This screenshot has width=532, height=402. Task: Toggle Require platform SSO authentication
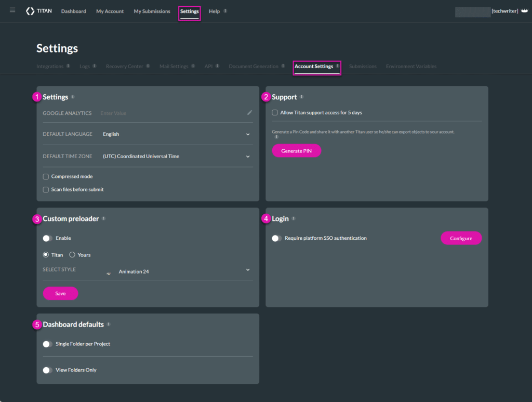(276, 238)
